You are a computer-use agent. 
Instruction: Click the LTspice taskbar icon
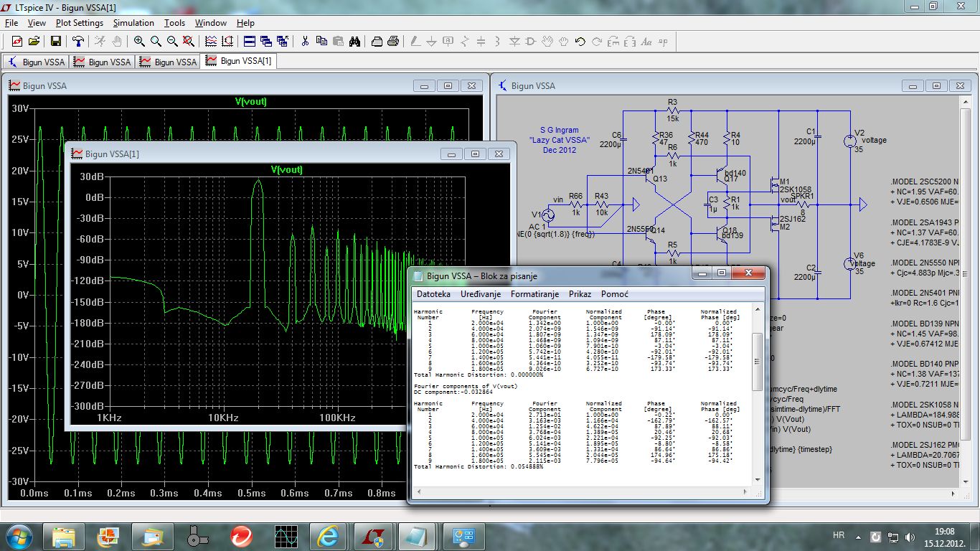pyautogui.click(x=374, y=536)
